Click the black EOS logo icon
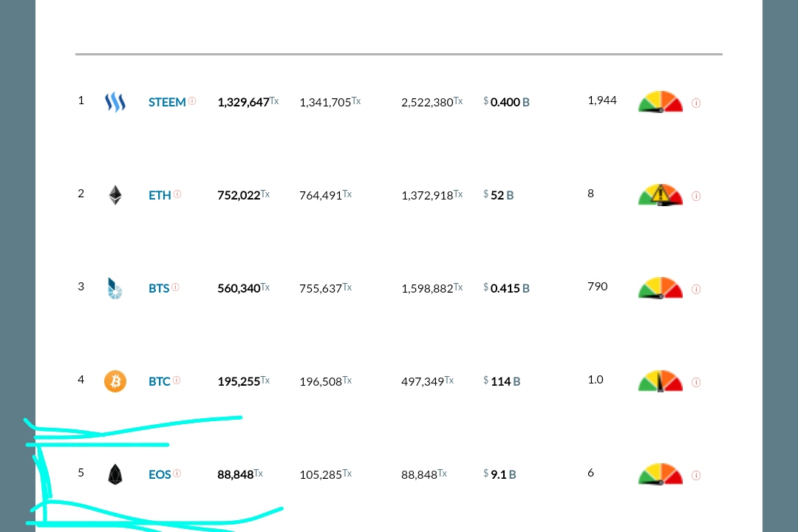The width and height of the screenshot is (798, 532). [x=115, y=474]
